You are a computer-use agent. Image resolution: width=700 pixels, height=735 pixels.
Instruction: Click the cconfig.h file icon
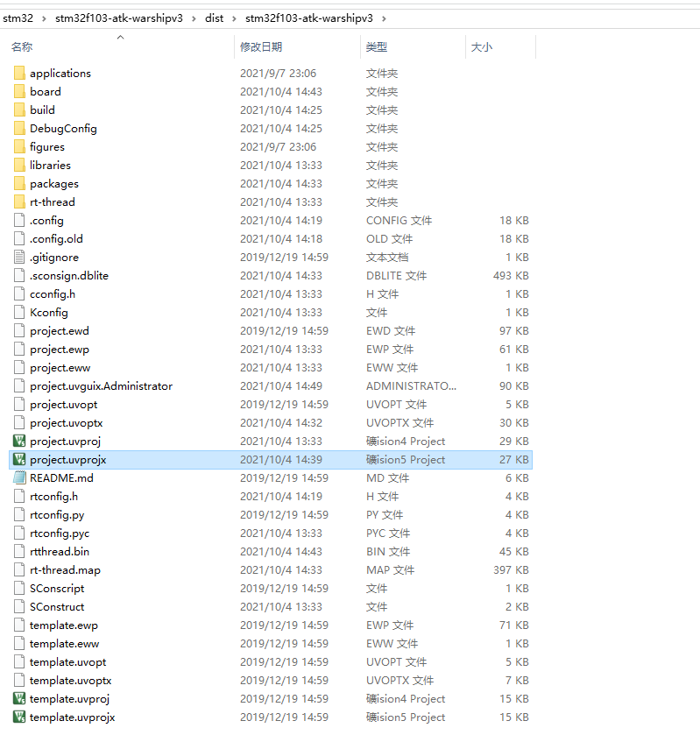[x=19, y=293]
